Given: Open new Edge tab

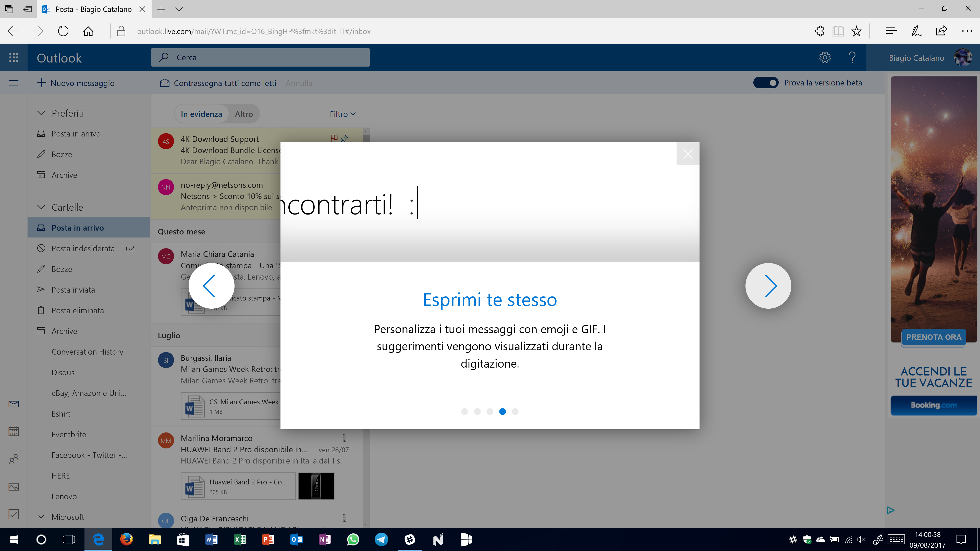Looking at the screenshot, I should pyautogui.click(x=161, y=9).
